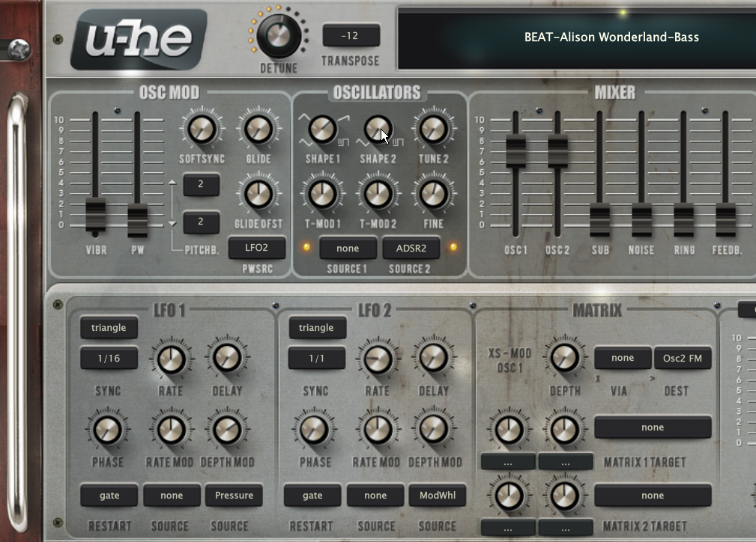
Task: Click the Shape 1 waveform knob
Action: [322, 130]
